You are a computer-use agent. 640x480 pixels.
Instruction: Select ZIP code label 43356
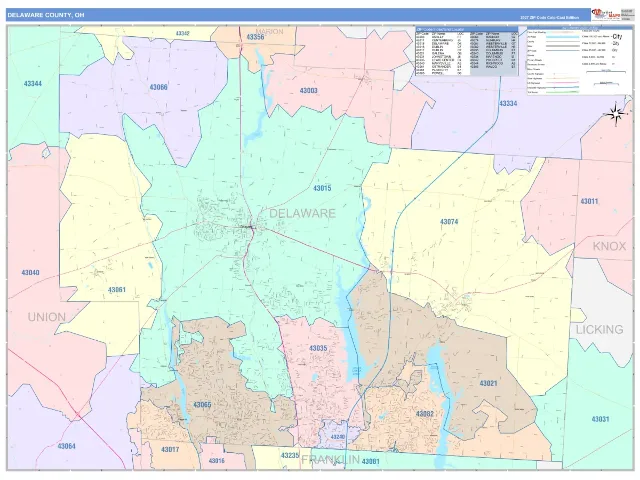[255, 37]
